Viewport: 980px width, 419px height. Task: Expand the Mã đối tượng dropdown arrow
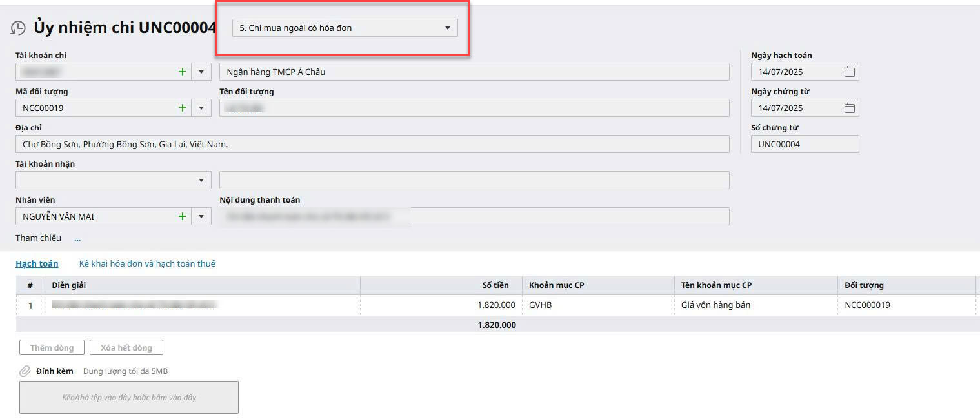point(201,108)
